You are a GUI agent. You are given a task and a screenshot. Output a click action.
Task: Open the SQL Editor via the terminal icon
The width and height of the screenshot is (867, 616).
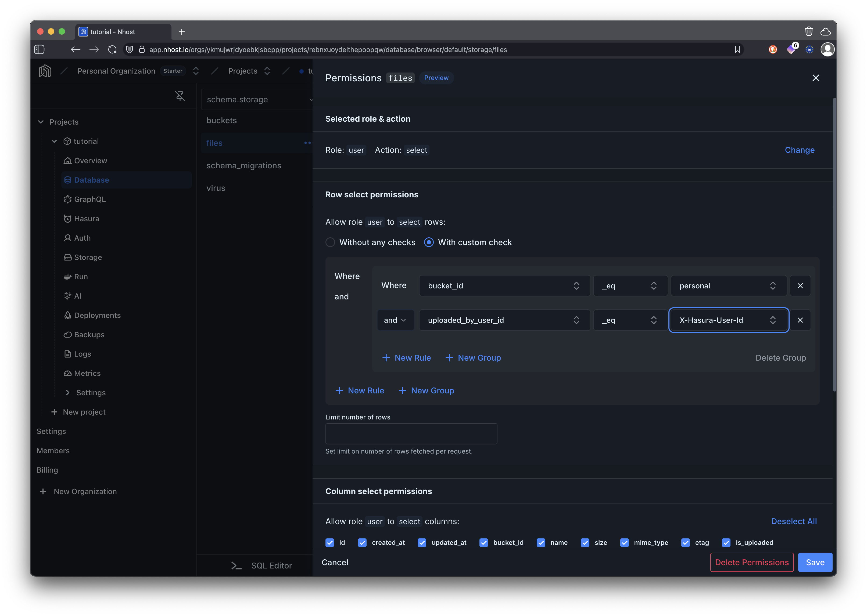pos(236,565)
